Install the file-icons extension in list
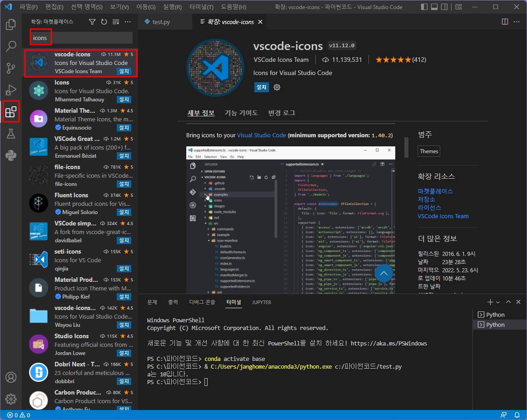 [124, 184]
